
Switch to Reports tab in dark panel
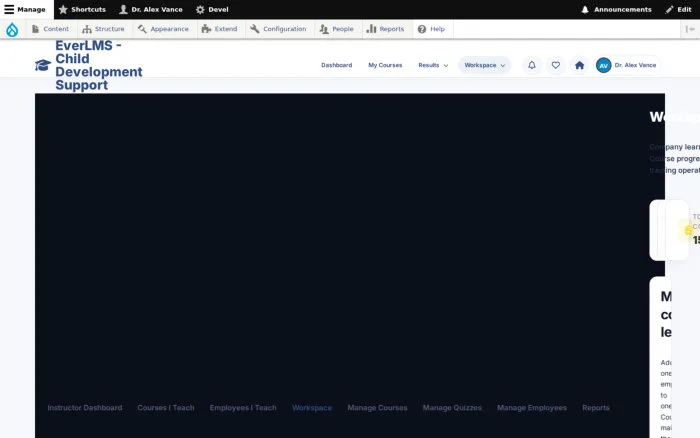click(x=596, y=408)
